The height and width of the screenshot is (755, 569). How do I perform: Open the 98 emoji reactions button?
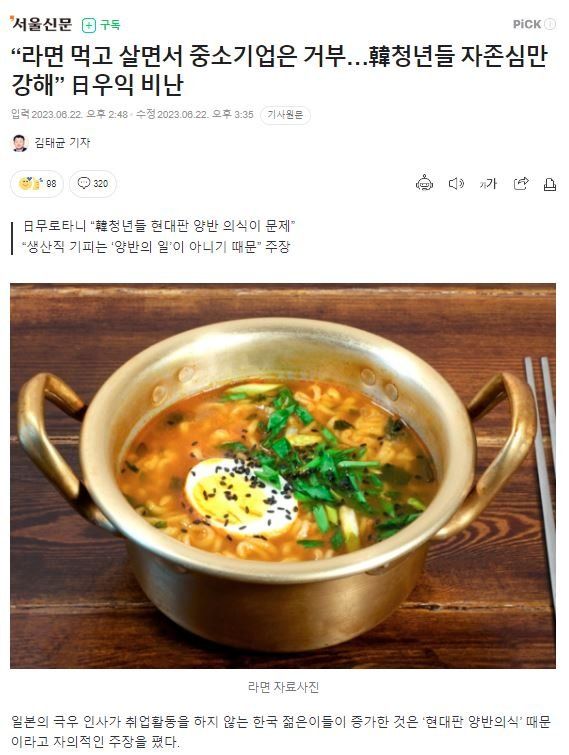point(37,183)
